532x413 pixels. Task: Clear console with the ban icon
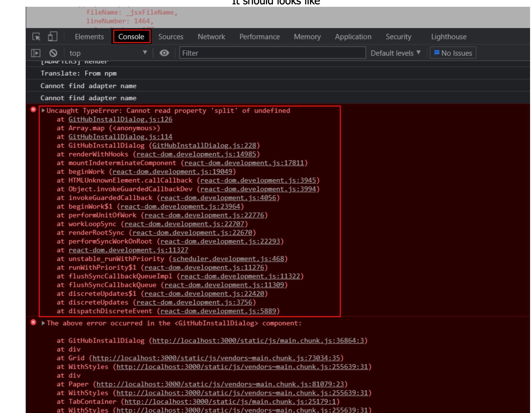tap(53, 53)
